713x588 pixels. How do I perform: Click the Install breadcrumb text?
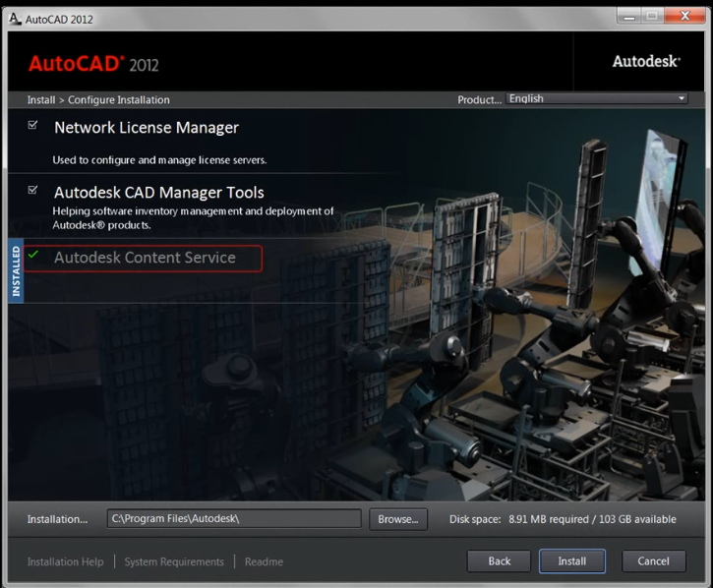41,100
